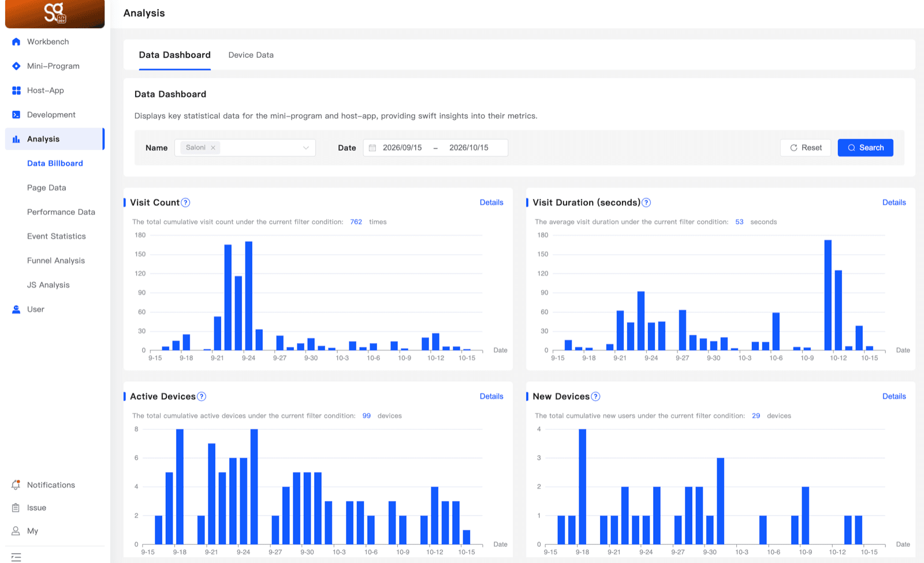Show the Visit Duration help tooltip icon
Image resolution: width=924 pixels, height=563 pixels.
pos(646,203)
